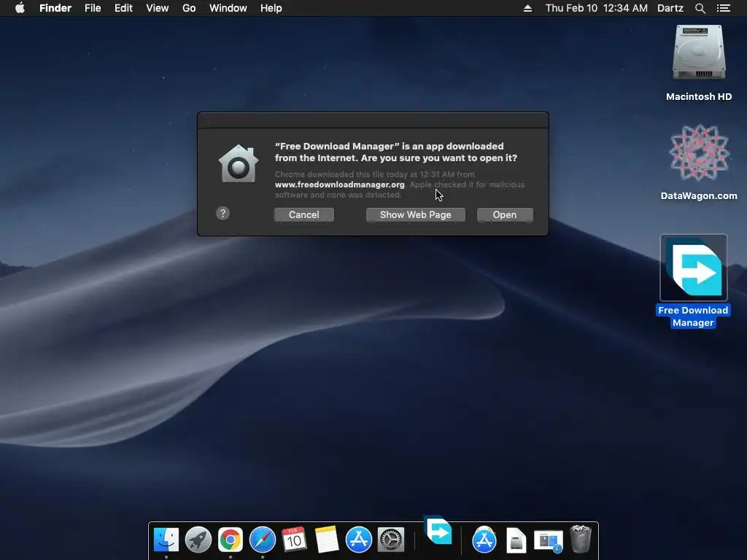Click bouncing Free Download Manager Dock icon
Image resolution: width=747 pixels, height=560 pixels.
click(x=438, y=529)
